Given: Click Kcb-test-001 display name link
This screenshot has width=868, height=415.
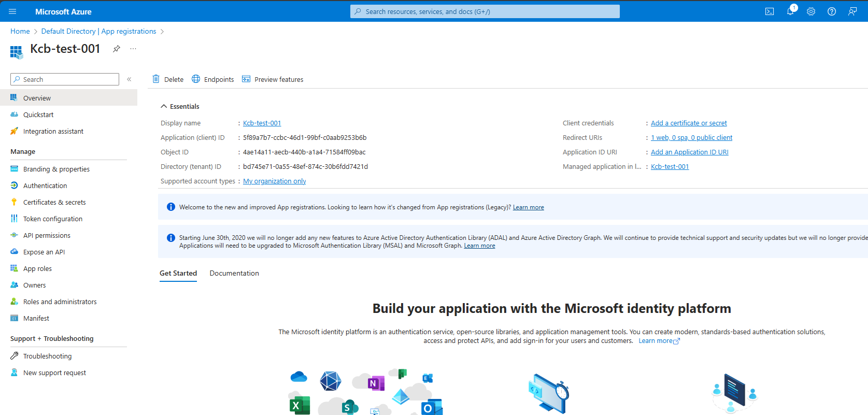Looking at the screenshot, I should [262, 123].
